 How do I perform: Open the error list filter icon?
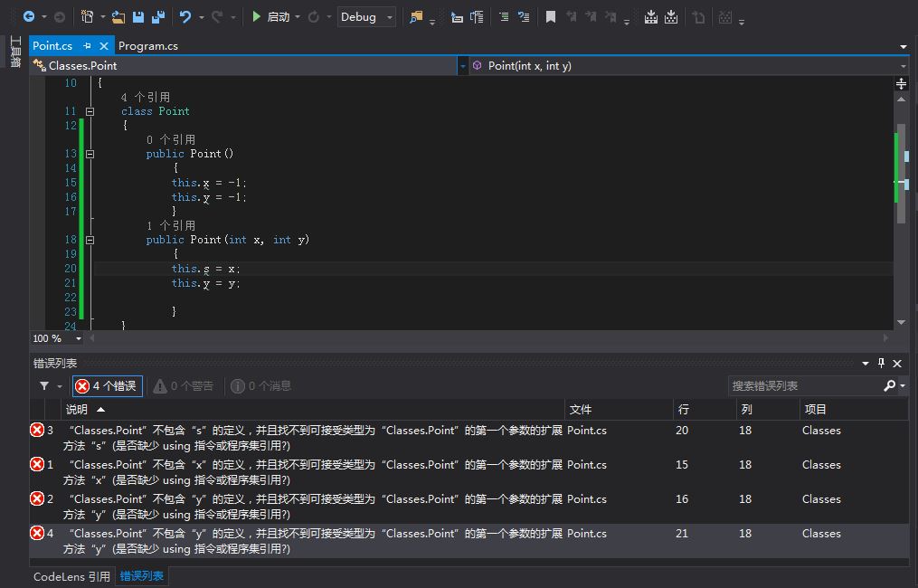(x=44, y=386)
